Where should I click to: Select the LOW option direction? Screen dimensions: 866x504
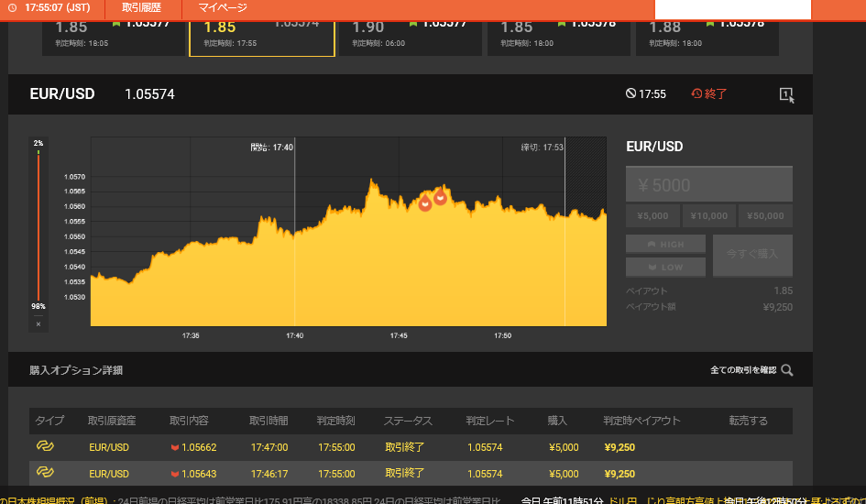[x=665, y=268]
